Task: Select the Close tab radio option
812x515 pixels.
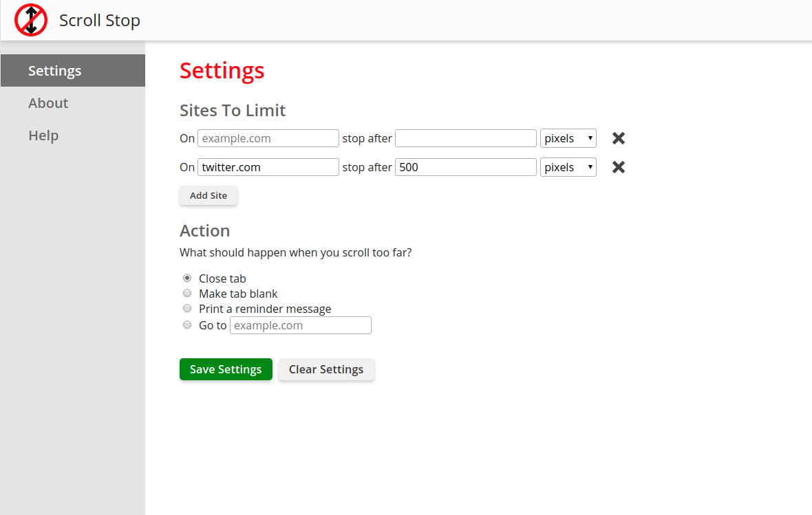Action: coord(187,278)
